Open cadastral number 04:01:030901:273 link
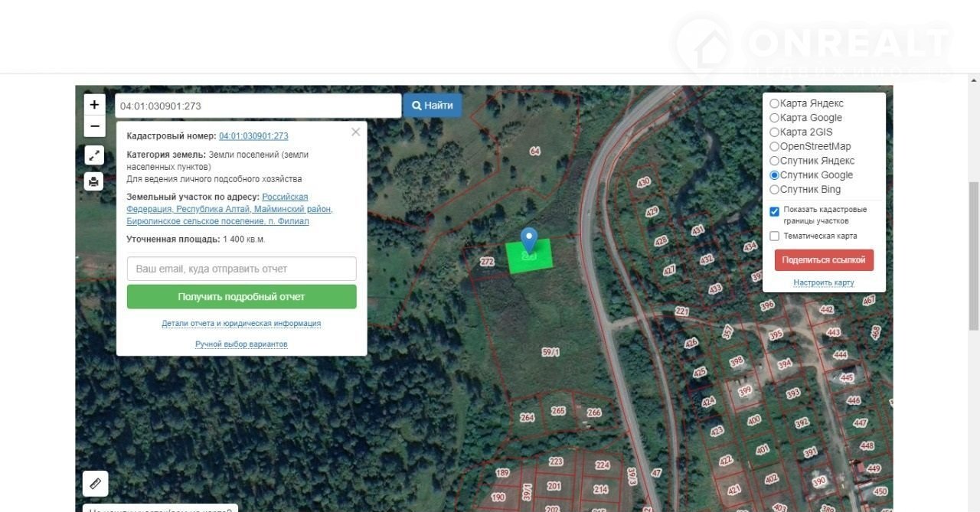Image resolution: width=980 pixels, height=512 pixels. [x=253, y=136]
